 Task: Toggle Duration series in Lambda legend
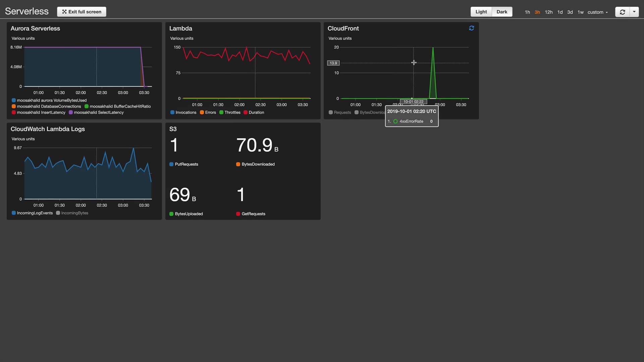click(256, 112)
